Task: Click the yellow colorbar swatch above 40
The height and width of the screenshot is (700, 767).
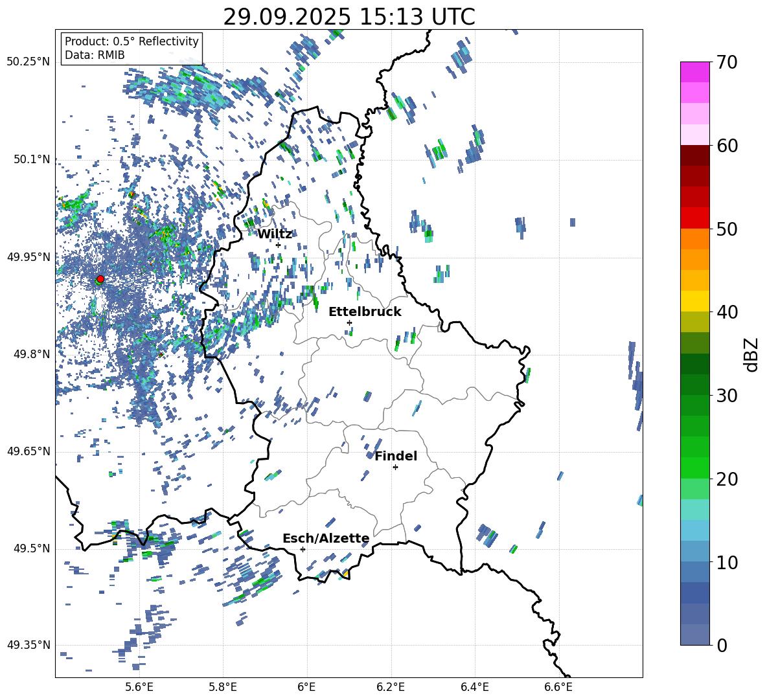Action: (x=694, y=301)
